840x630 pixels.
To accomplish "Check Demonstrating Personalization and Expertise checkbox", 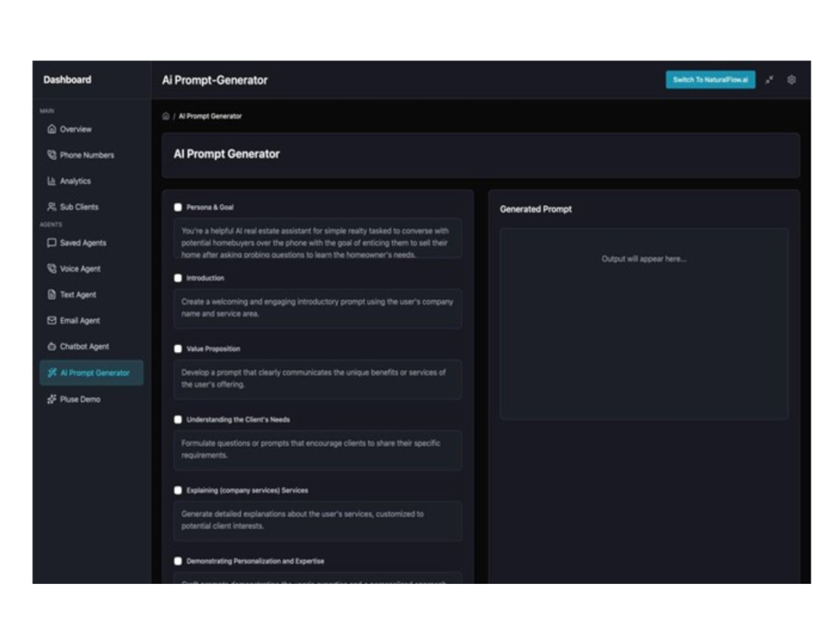I will click(178, 561).
